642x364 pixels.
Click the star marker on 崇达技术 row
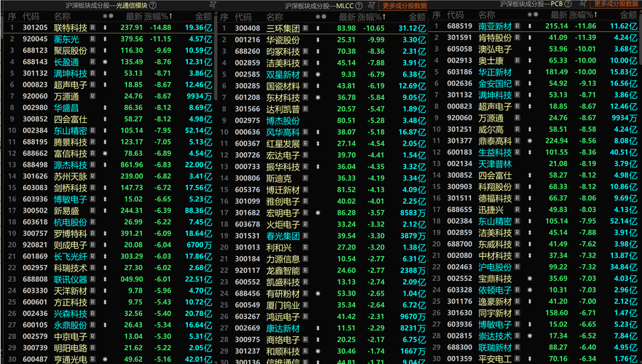click(x=530, y=336)
